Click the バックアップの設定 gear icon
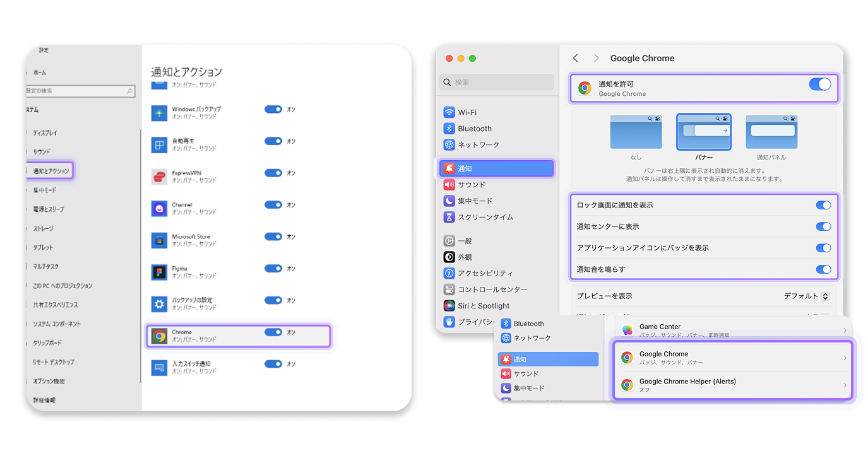The image size is (868, 456). 159,304
